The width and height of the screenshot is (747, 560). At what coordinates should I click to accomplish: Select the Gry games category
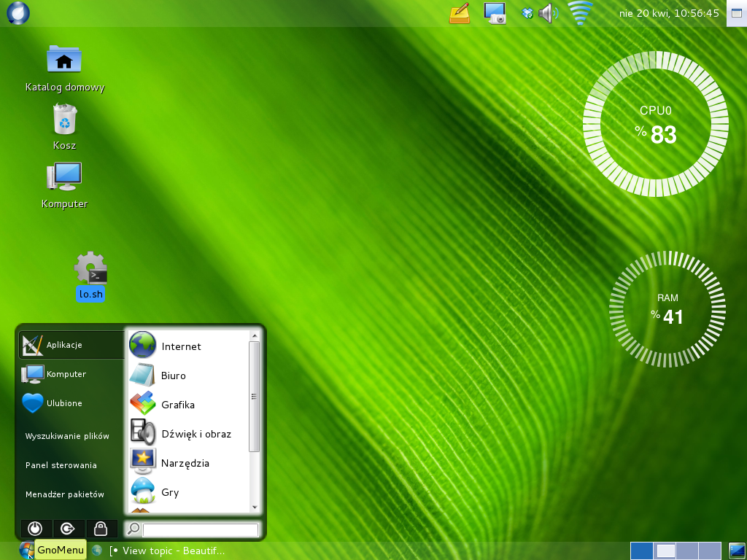[x=169, y=492]
